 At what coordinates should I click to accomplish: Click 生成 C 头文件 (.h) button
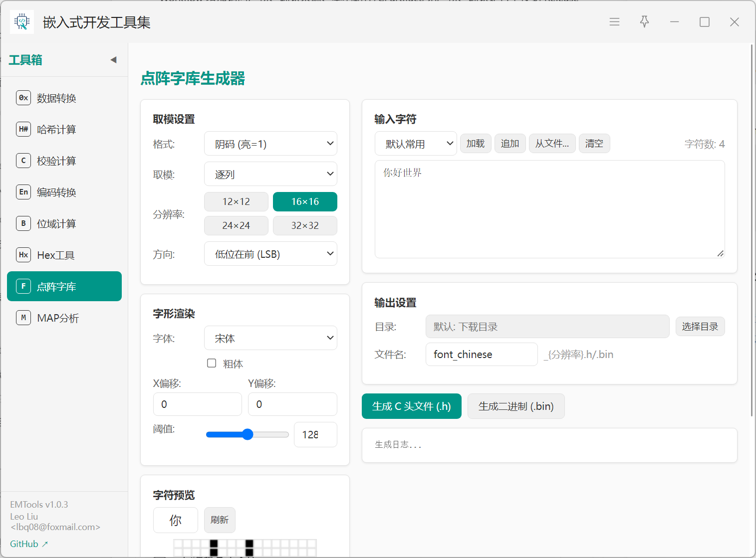click(x=412, y=406)
